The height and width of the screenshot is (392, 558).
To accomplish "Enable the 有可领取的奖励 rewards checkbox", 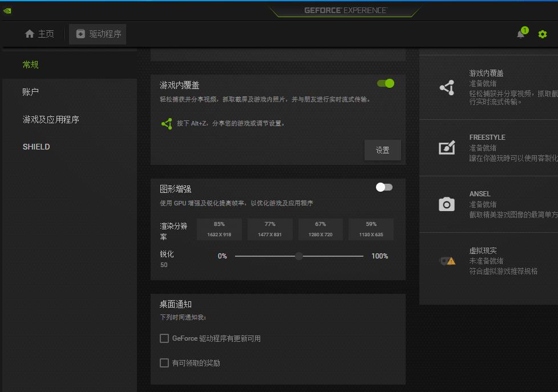I will click(164, 363).
